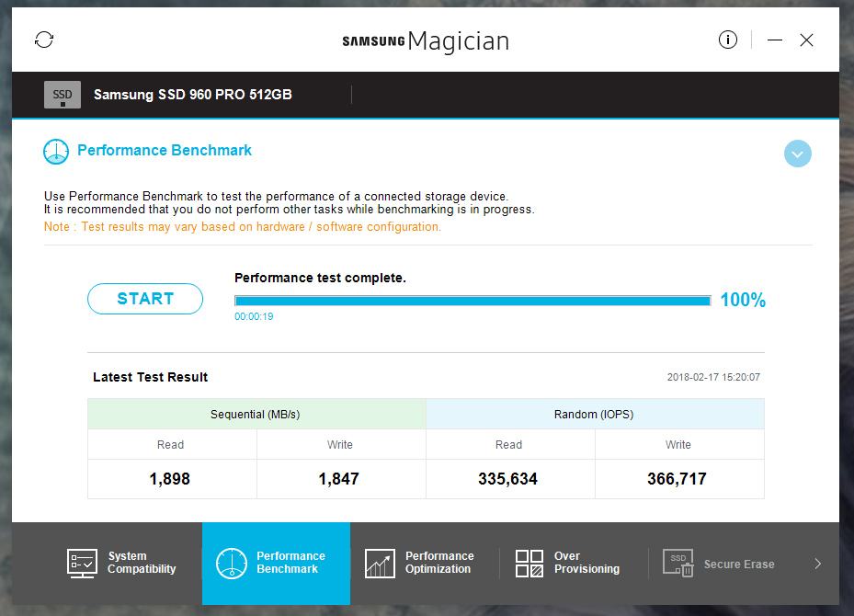
Task: Click the Performance Benchmark gauge icon in the heading
Action: click(x=56, y=152)
